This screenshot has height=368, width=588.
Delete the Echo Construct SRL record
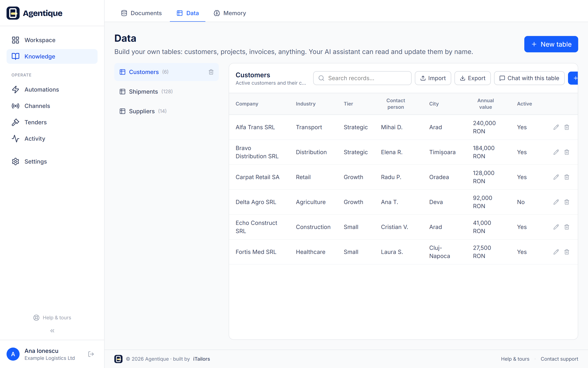coord(567,227)
